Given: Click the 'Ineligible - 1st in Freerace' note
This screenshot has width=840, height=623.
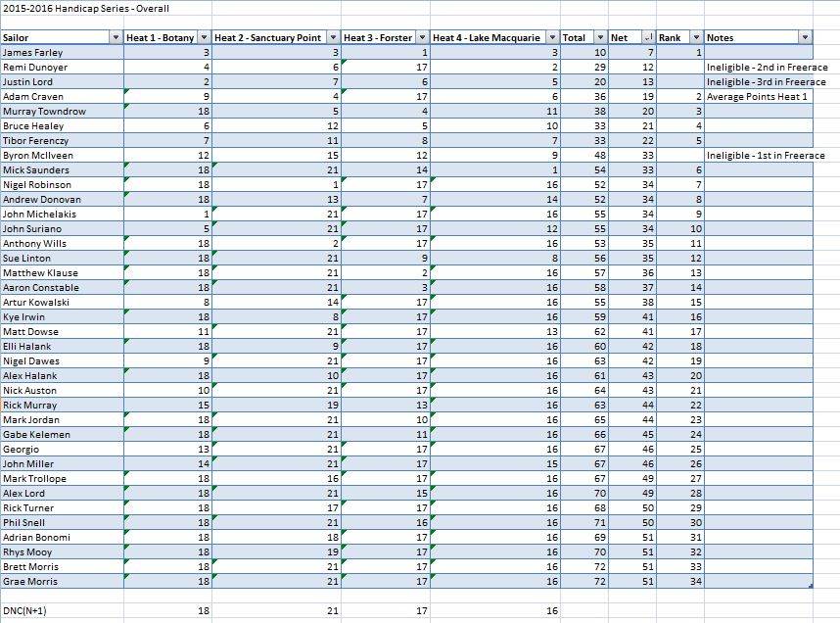Looking at the screenshot, I should click(x=766, y=156).
